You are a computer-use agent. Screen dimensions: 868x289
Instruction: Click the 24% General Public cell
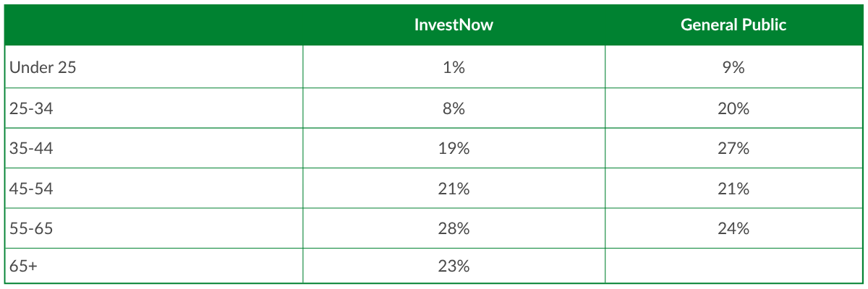click(733, 228)
